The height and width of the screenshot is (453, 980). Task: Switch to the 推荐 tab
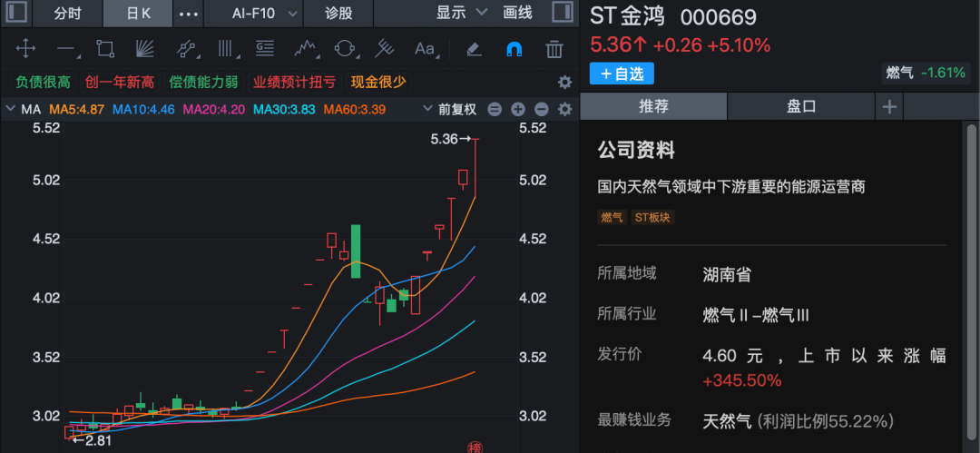pyautogui.click(x=653, y=106)
